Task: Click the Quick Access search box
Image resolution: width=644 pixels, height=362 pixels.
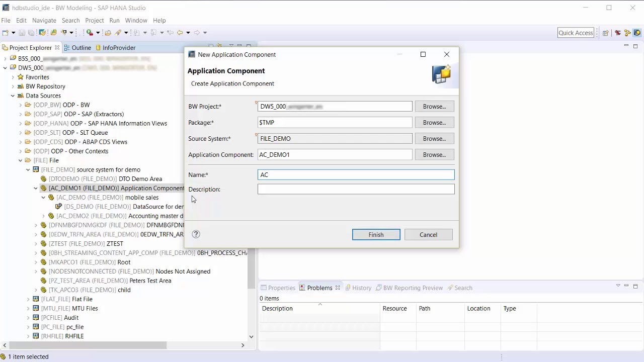Action: point(576,33)
